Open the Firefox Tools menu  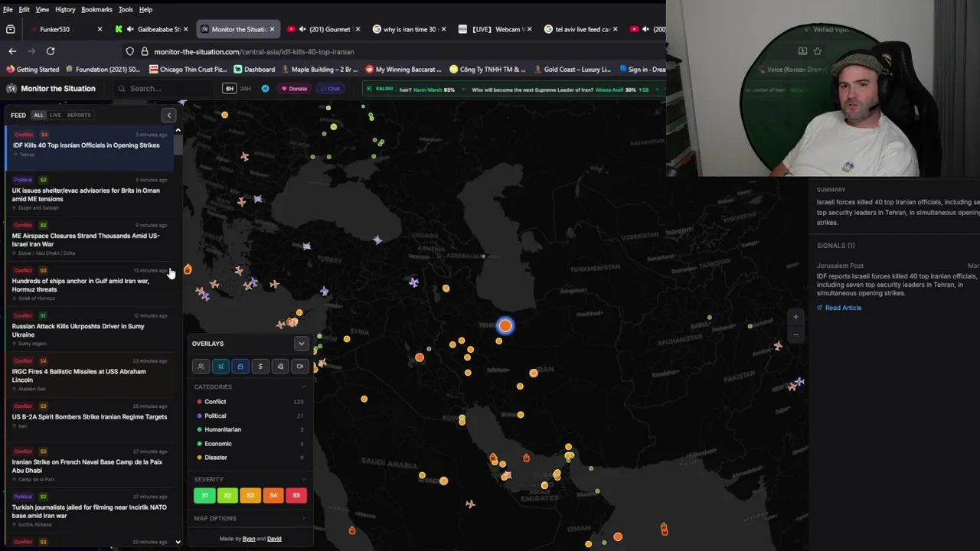click(x=126, y=9)
